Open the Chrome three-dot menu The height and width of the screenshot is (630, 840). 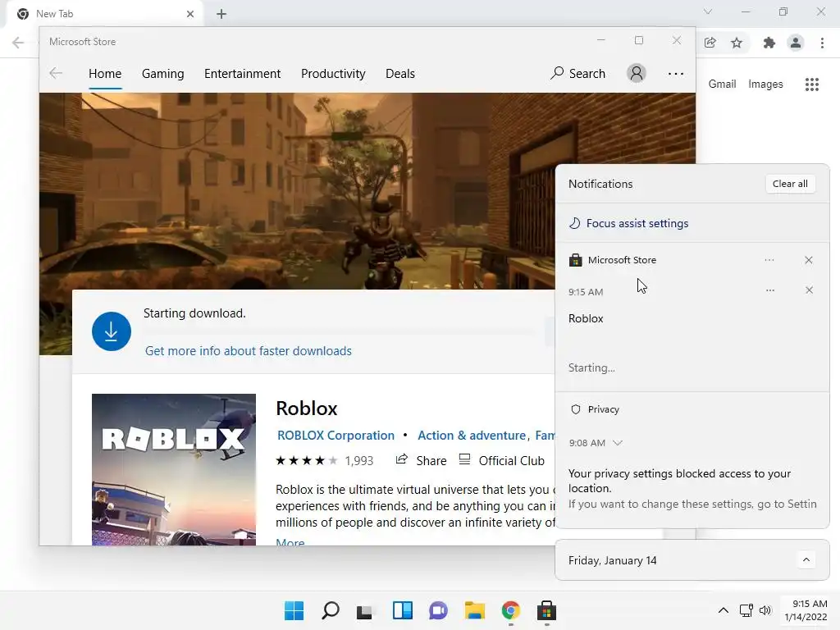pyautogui.click(x=822, y=43)
